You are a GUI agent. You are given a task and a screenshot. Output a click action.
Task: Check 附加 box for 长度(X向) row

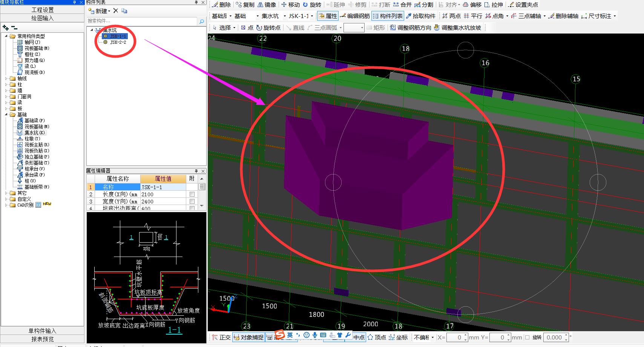[x=192, y=194]
